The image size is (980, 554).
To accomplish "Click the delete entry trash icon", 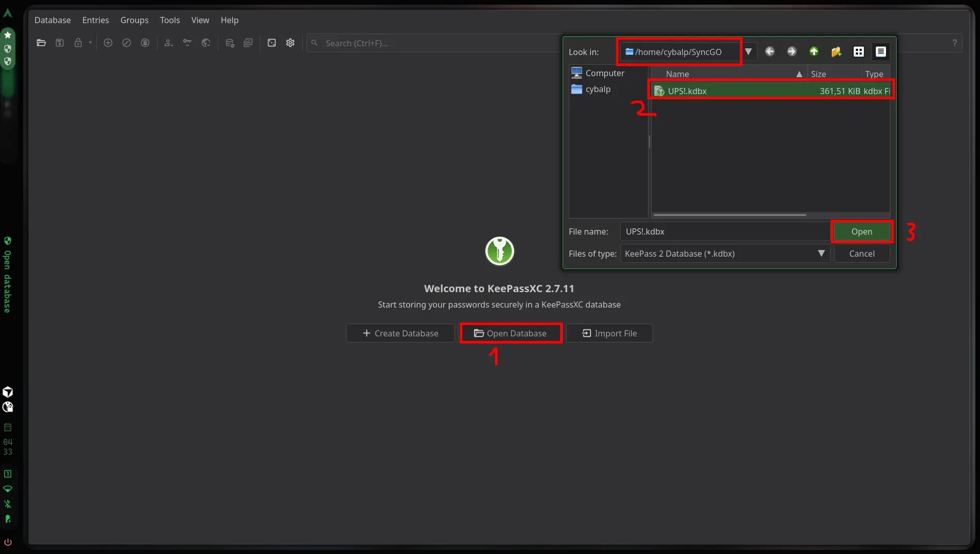I will (145, 43).
